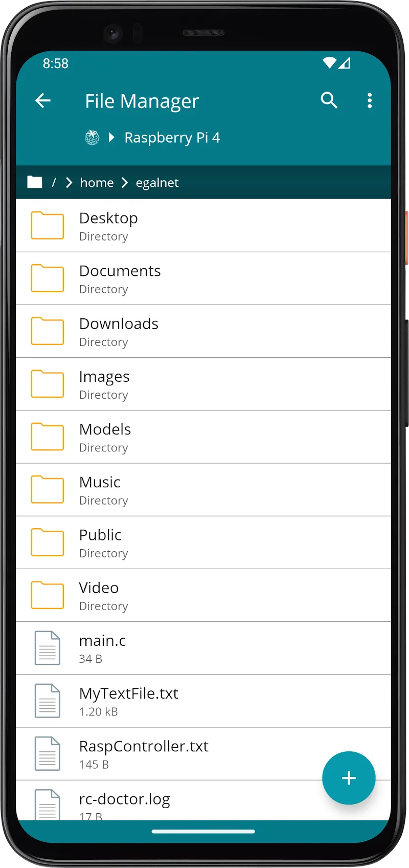
Task: Click the chevron before egalnet breadcrumb
Action: [x=125, y=183]
